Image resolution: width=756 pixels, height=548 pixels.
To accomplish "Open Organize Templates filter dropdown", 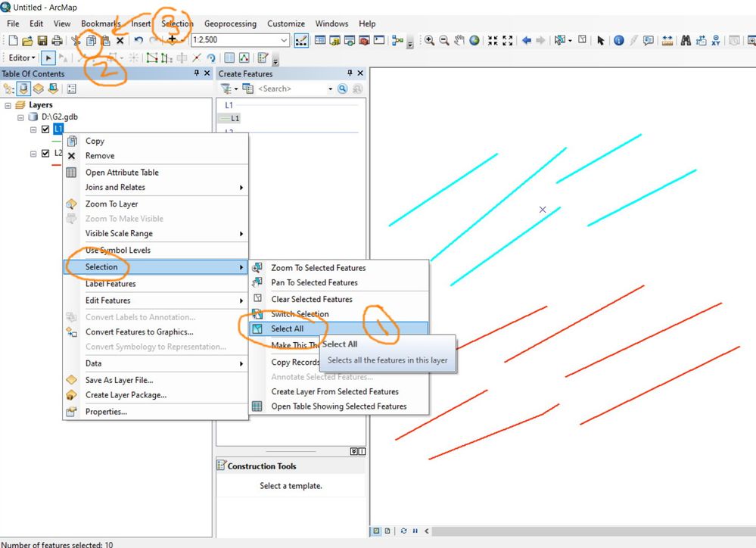I will coord(236,89).
